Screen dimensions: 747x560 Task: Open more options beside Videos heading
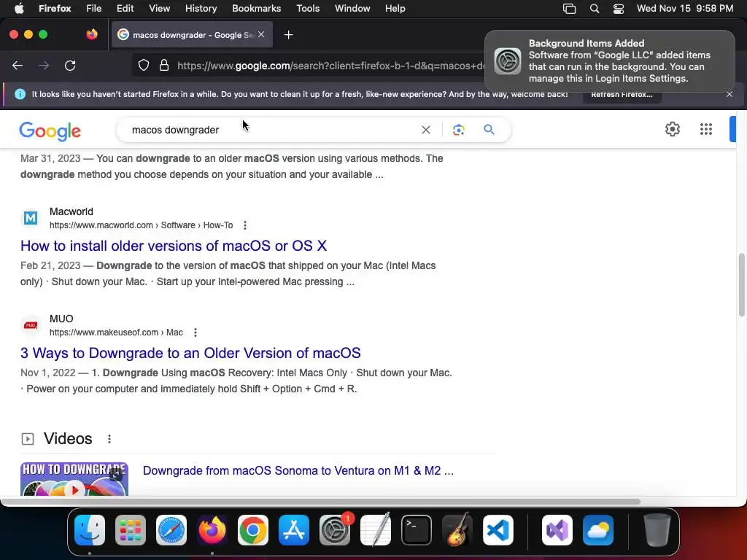pos(109,439)
